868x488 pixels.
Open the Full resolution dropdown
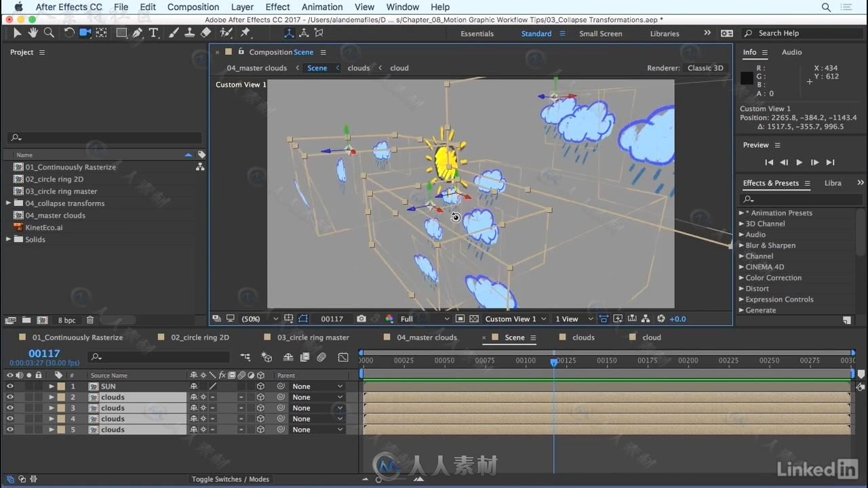click(x=425, y=319)
